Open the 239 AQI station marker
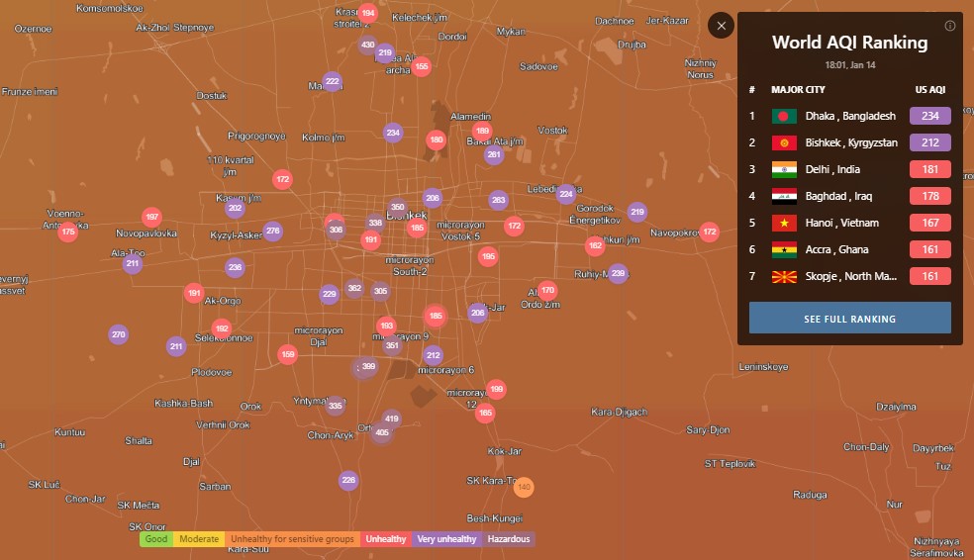This screenshot has height=560, width=974. pos(618,273)
